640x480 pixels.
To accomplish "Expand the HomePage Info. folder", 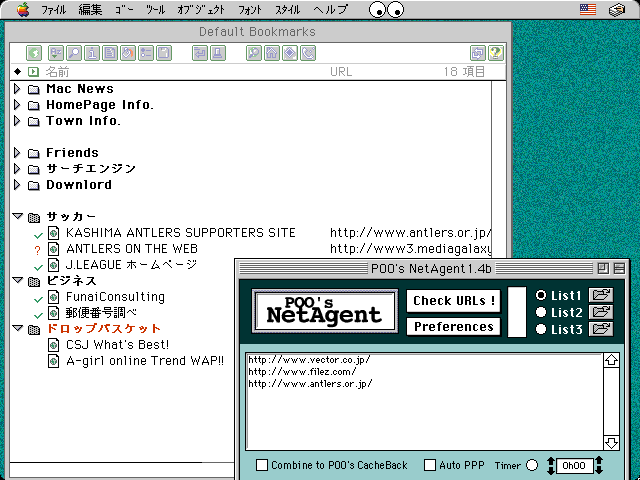I will pos(17,104).
